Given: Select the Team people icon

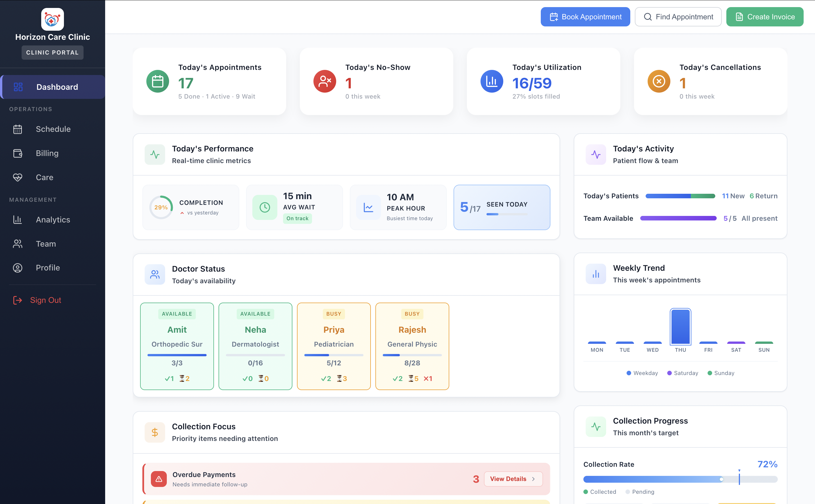Looking at the screenshot, I should pos(18,244).
